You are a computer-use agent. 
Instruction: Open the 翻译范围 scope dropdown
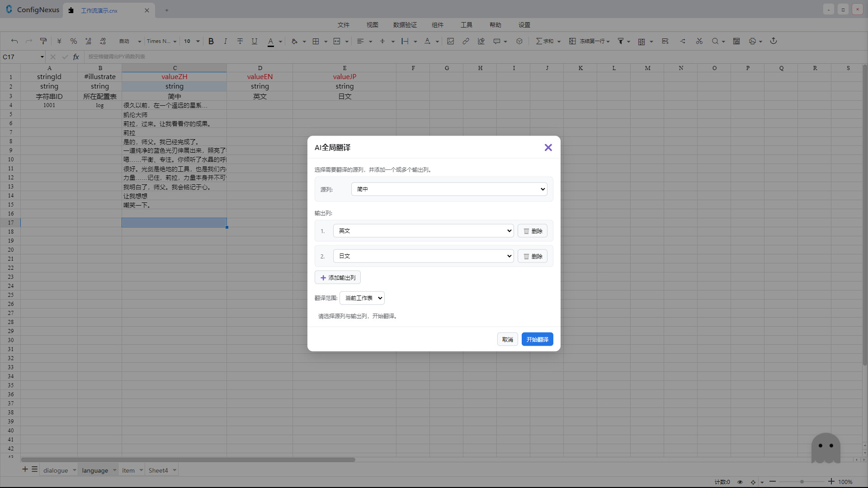coord(361,298)
